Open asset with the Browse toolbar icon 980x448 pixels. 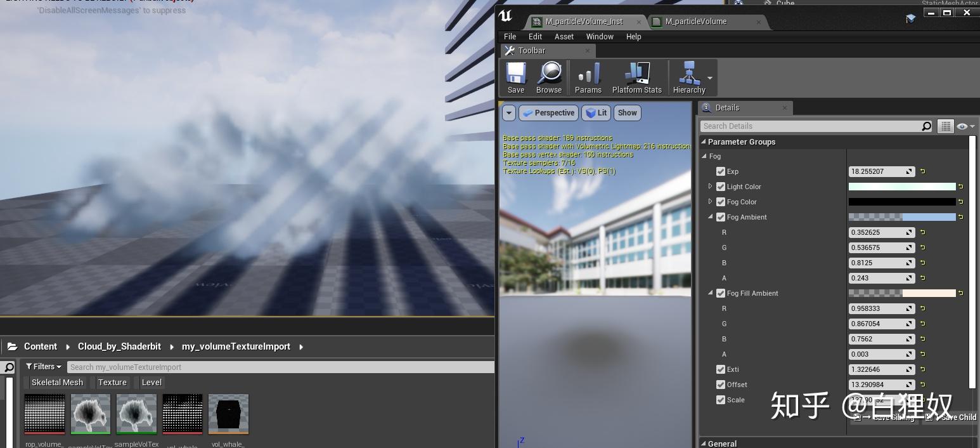549,76
